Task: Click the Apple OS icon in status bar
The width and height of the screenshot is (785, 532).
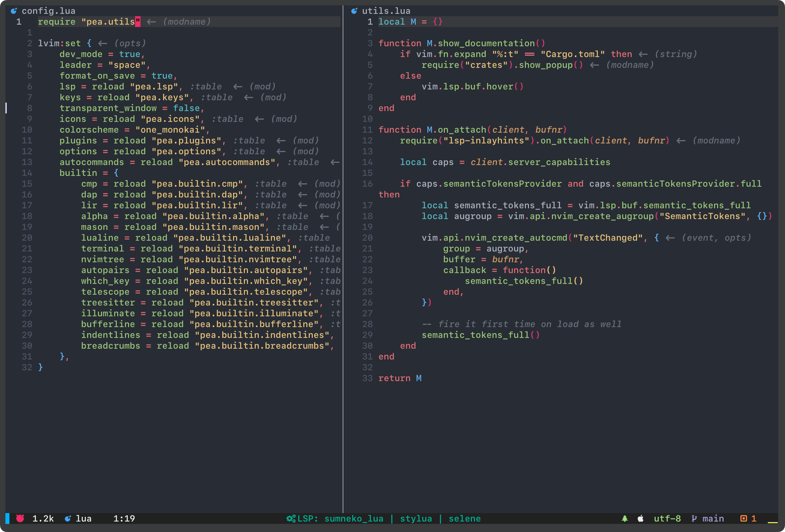Action: click(x=640, y=518)
